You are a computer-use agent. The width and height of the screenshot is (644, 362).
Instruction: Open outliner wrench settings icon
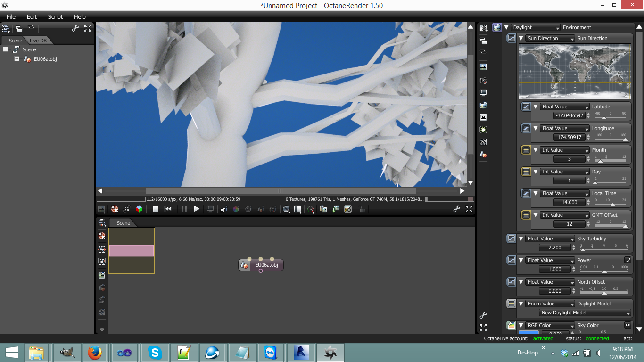[x=75, y=28]
